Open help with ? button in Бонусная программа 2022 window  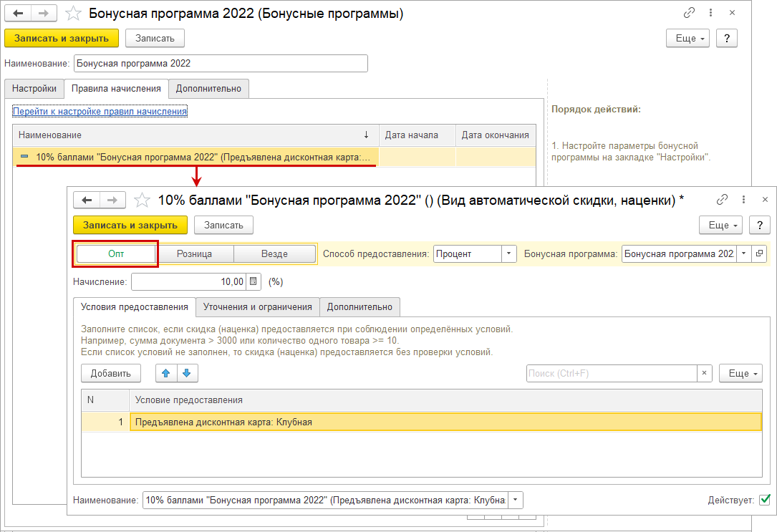[x=727, y=38]
